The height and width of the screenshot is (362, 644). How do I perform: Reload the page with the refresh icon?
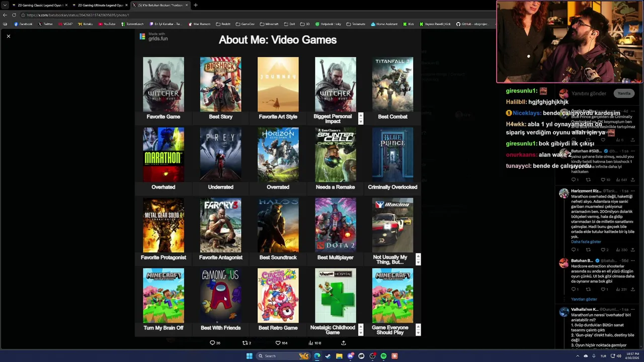point(14,15)
